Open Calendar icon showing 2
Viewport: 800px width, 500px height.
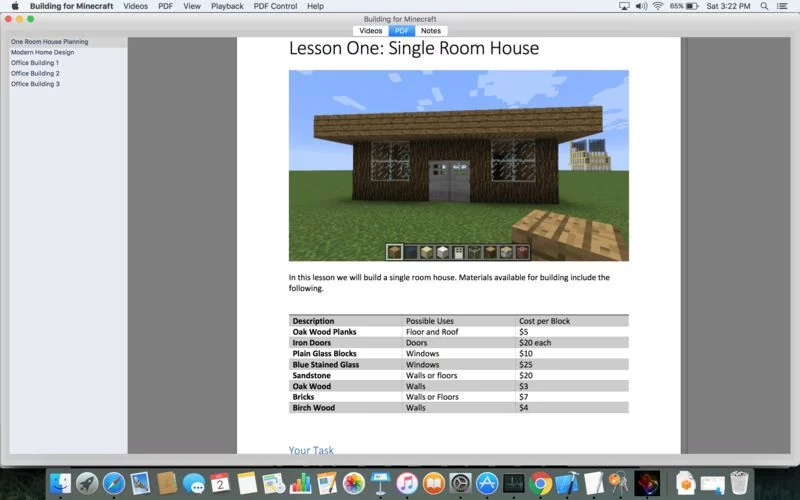(220, 483)
